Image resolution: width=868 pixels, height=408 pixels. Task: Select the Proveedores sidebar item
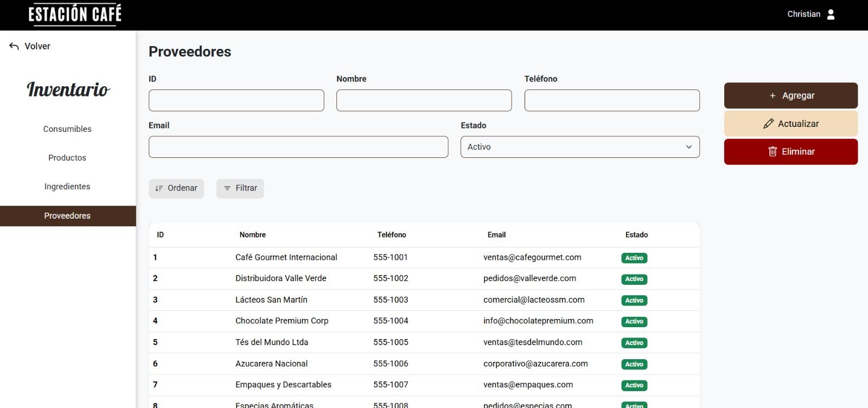click(67, 216)
